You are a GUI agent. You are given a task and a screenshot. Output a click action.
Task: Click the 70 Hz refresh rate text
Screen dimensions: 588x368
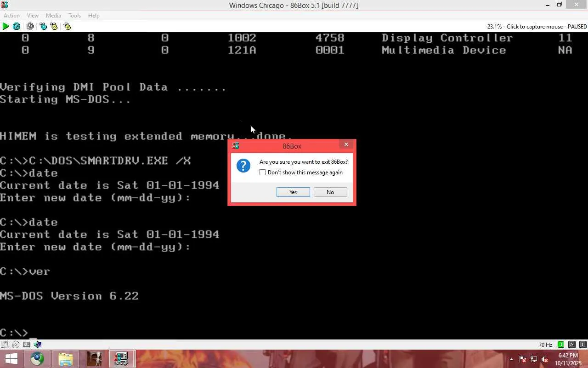(545, 345)
